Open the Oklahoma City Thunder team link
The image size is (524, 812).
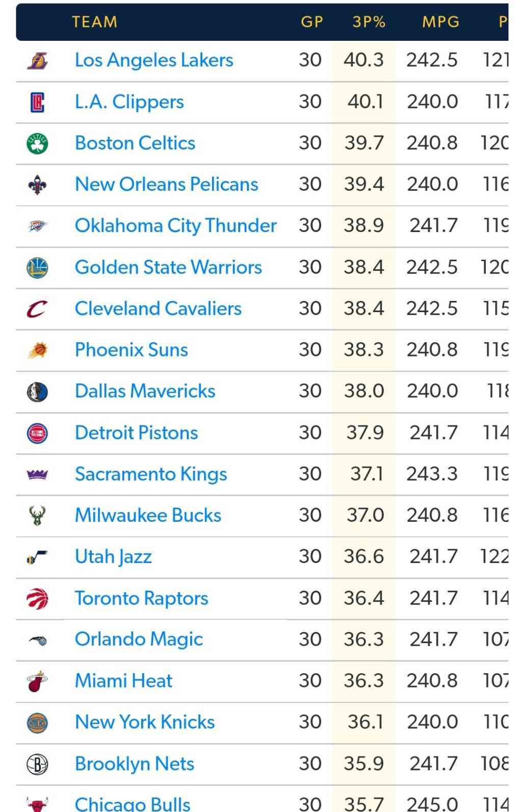pyautogui.click(x=176, y=225)
